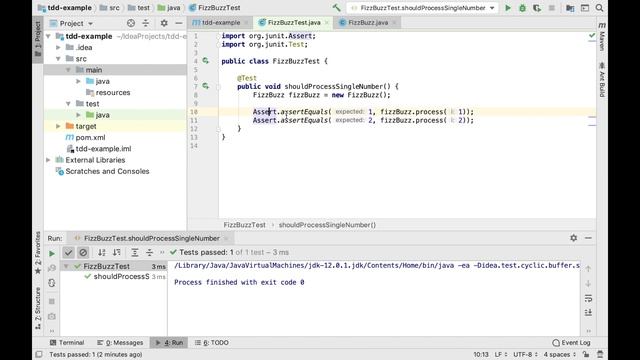Rerun tests with green play in Run panel
The image size is (640, 360).
pyautogui.click(x=52, y=253)
